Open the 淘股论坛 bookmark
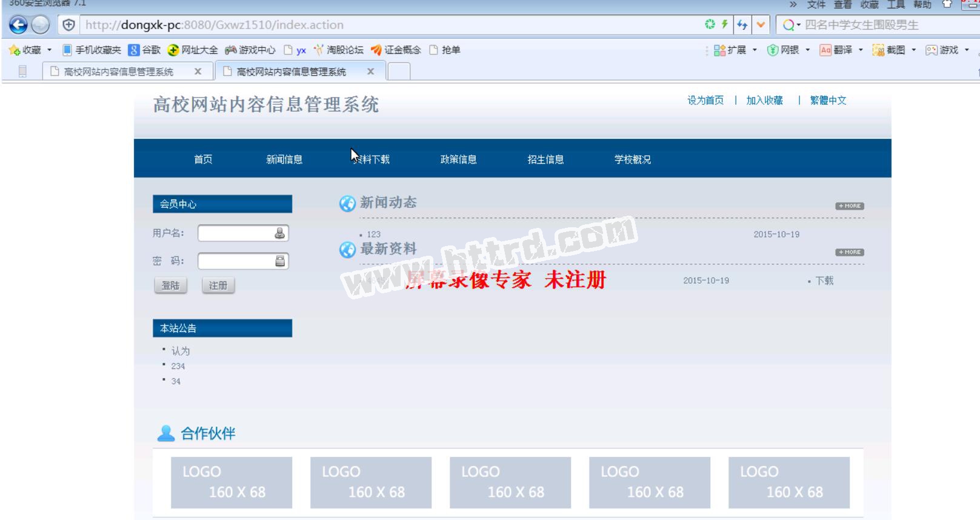980x520 pixels. click(x=338, y=50)
